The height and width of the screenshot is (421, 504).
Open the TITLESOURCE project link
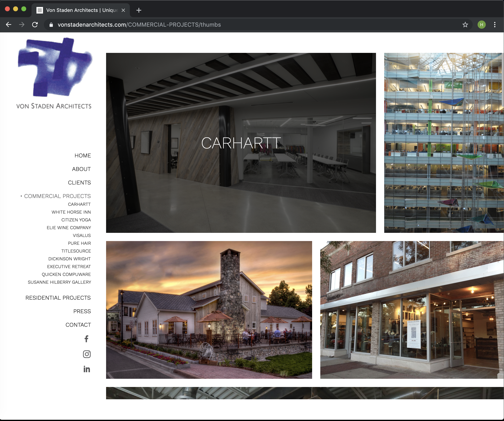76,251
